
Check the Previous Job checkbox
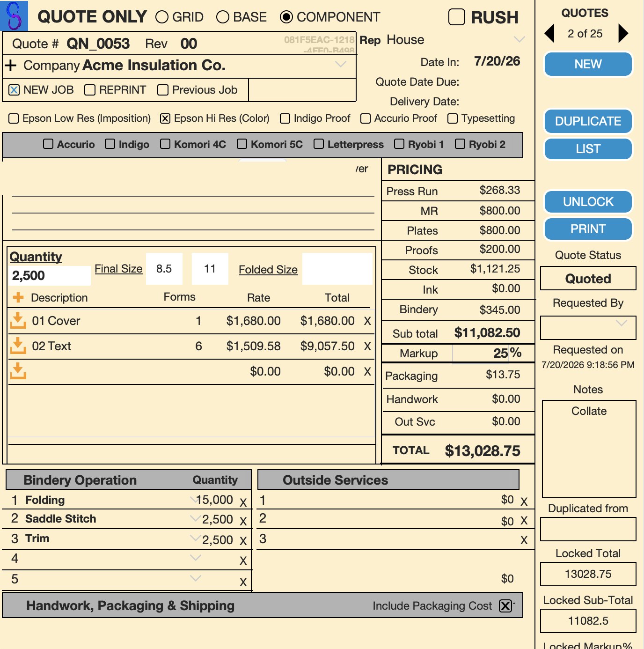click(163, 90)
